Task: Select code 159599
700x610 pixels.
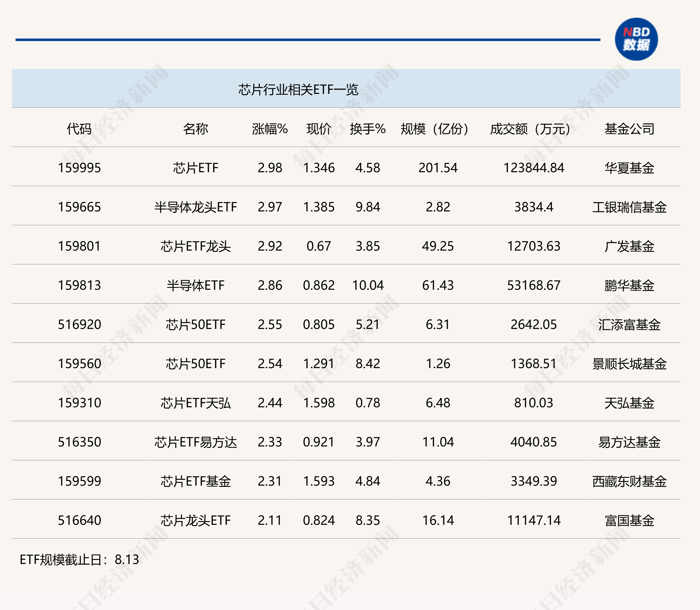Action: [79, 481]
